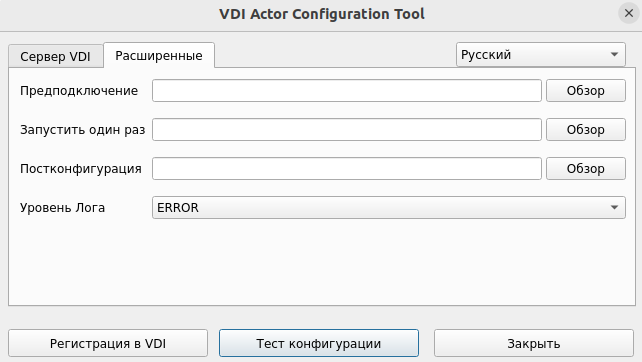The image size is (642, 362).
Task: Click the Постконфигурация label
Action: [x=81, y=168]
